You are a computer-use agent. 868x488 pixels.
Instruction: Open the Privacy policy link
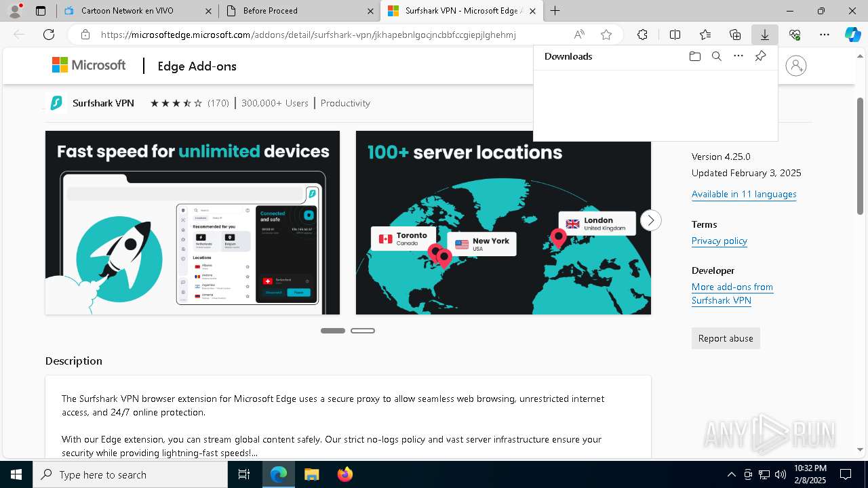click(719, 241)
